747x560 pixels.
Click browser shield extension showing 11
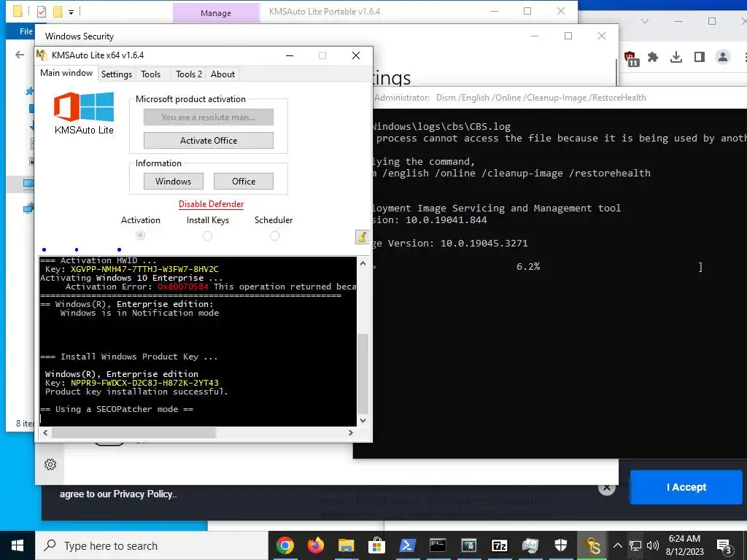click(632, 58)
